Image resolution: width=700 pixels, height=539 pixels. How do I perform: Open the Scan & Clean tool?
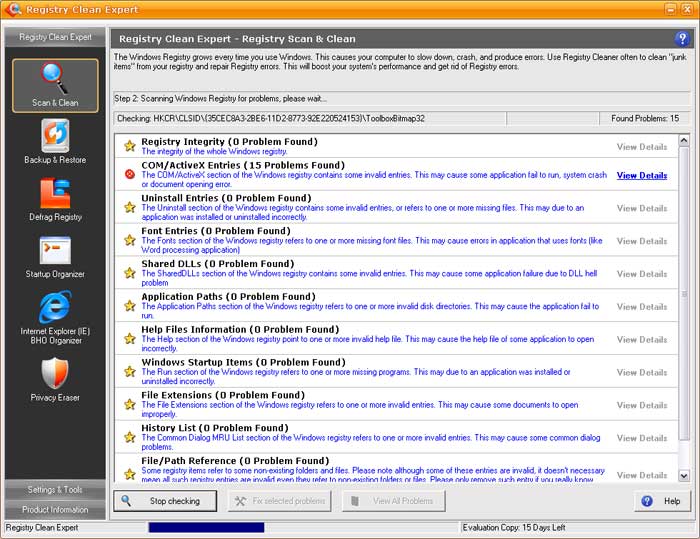[55, 85]
